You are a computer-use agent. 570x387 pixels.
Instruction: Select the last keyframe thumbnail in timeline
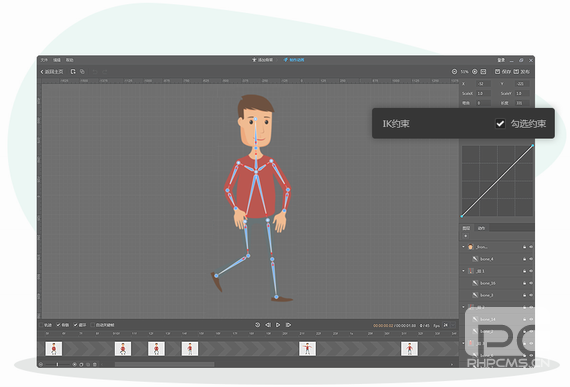click(409, 348)
